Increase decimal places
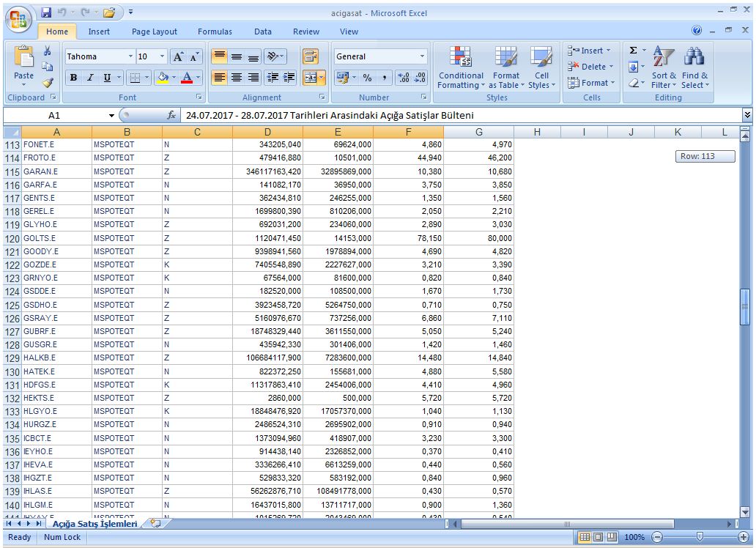 (x=404, y=77)
